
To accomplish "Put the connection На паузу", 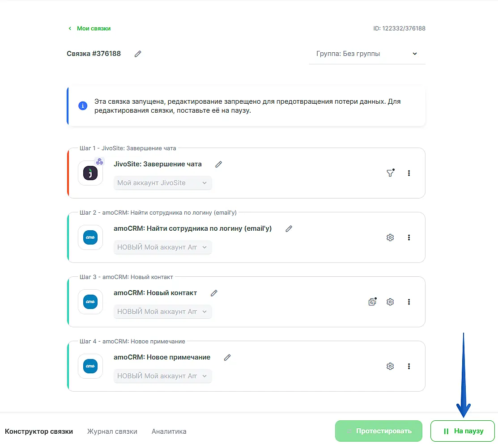I will click(x=463, y=431).
